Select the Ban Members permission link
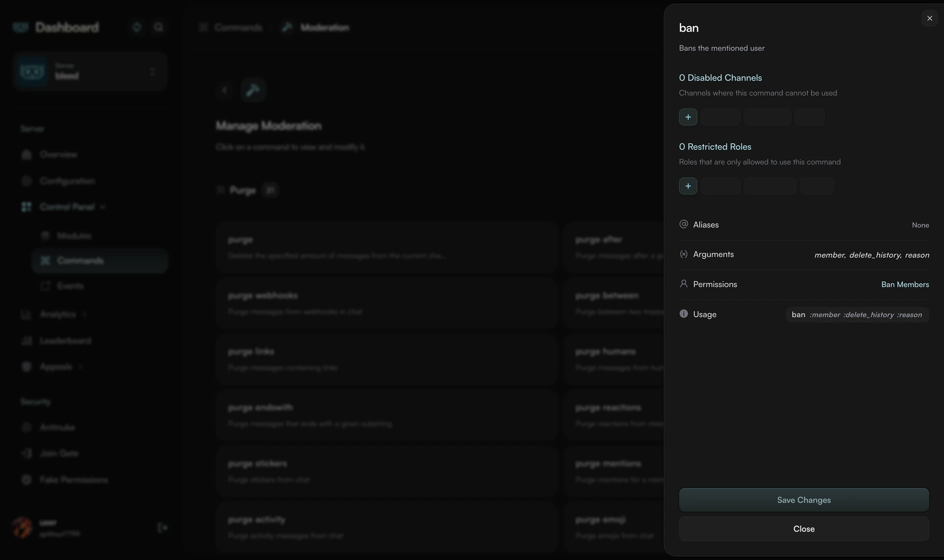 [905, 284]
